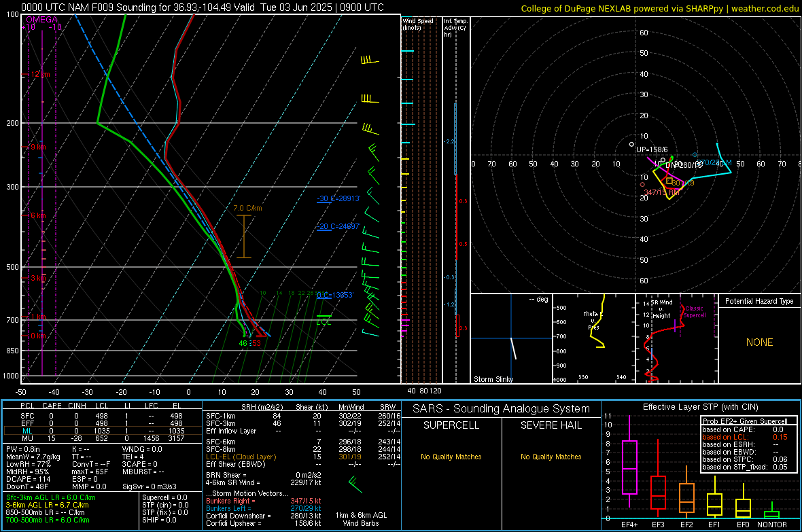The width and height of the screenshot is (802, 532).
Task: Click the Prob EF2+ Given Supercell heading
Action: (745, 421)
